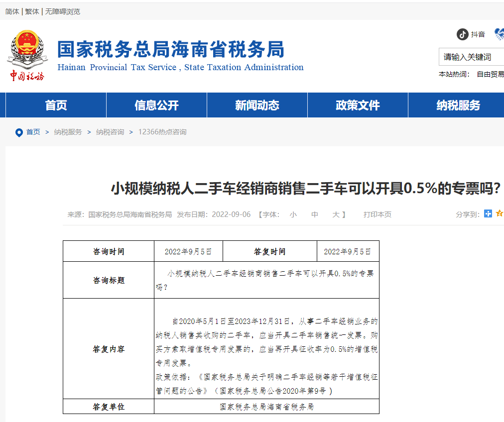The image size is (504, 422).
Task: Open the 信息公开 navigation tab
Action: point(156,105)
